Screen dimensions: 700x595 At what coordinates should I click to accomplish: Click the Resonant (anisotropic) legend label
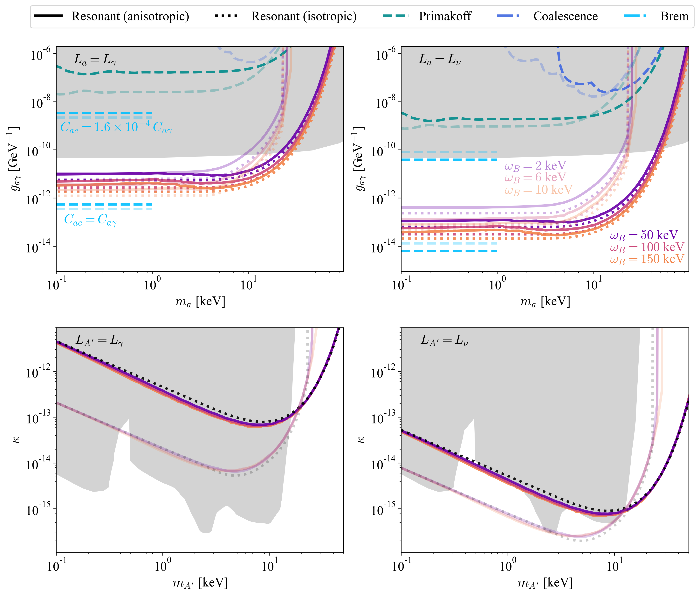(130, 16)
